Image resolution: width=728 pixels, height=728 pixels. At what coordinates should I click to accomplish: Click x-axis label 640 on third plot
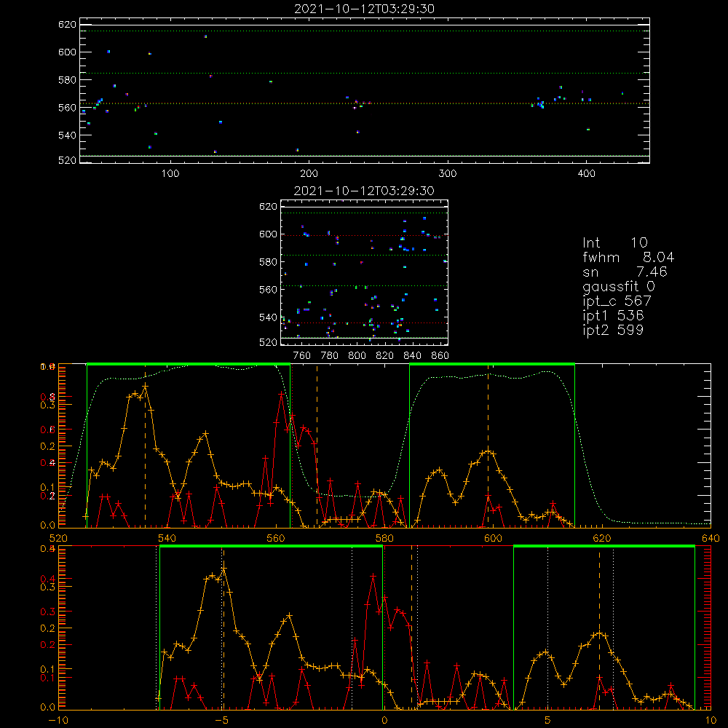pos(711,538)
